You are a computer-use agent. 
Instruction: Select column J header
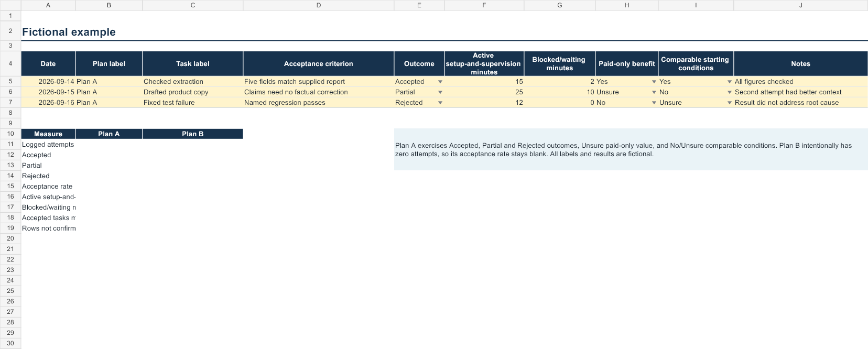click(x=801, y=5)
